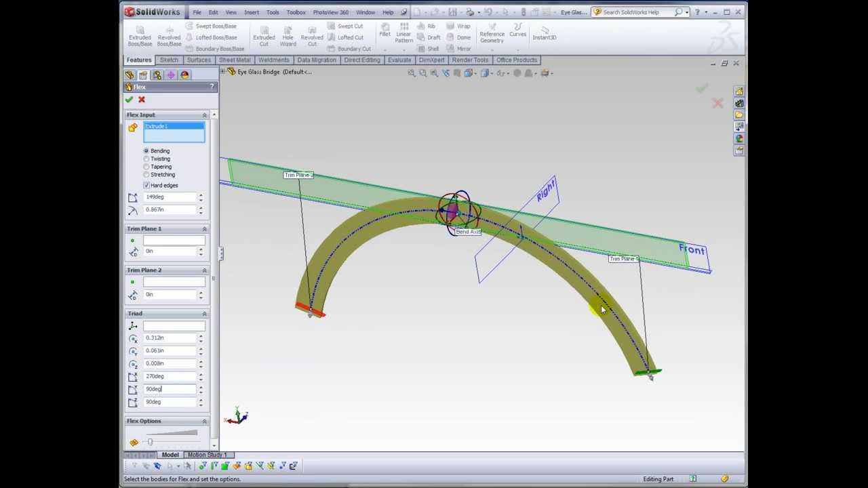Choose the Fillet tool

(384, 30)
